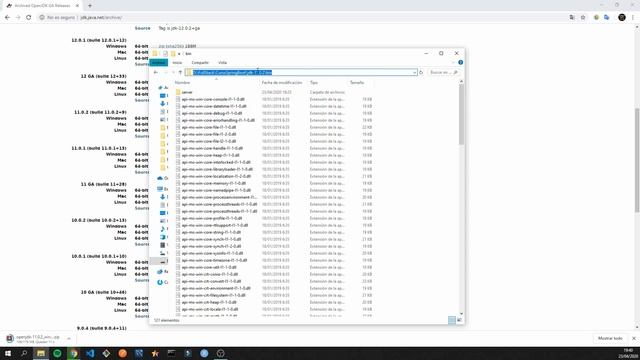Select api-ms-win-crt-environment-l1-1-0.dll file
This screenshot has width=640, height=360.
[x=216, y=288]
